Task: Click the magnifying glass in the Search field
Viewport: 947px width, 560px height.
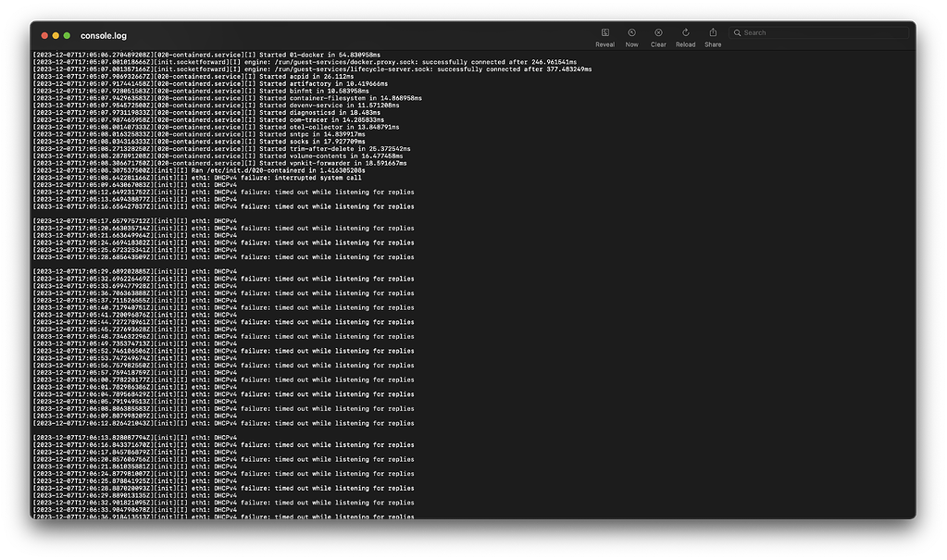Action: coord(736,32)
